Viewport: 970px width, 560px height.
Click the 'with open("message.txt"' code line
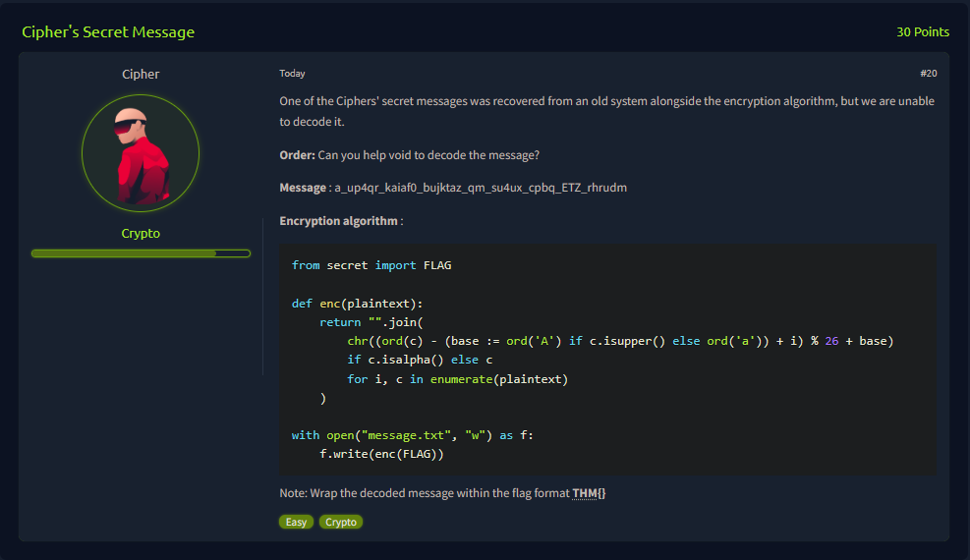click(412, 435)
